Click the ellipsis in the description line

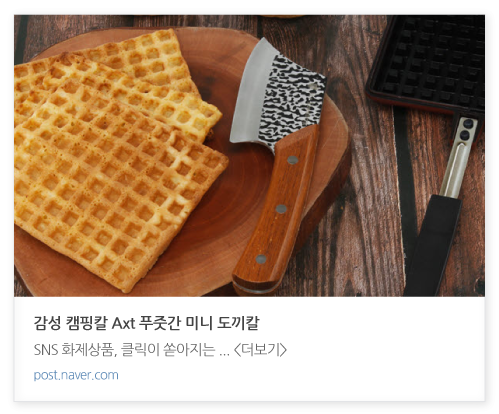click(x=224, y=353)
